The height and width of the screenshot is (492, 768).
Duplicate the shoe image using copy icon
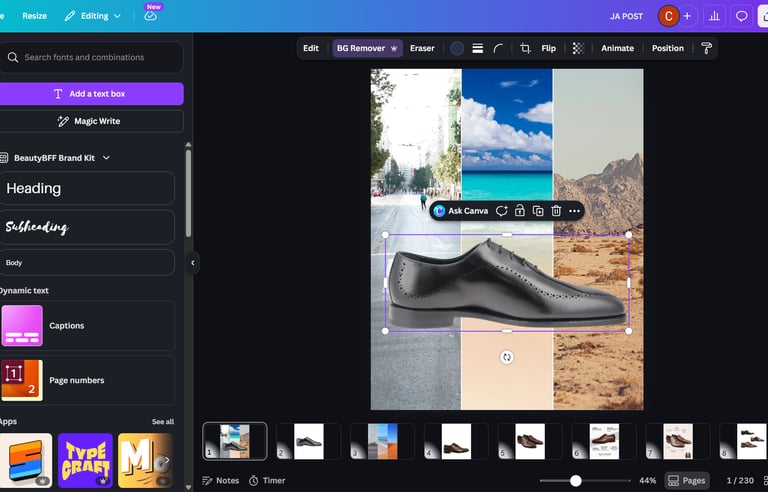tap(538, 211)
